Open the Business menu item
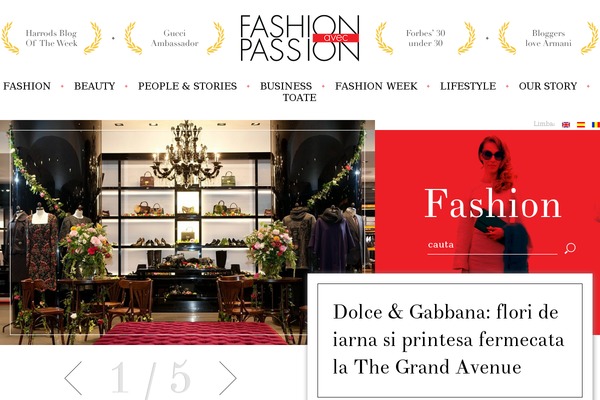Image resolution: width=600 pixels, height=400 pixels. (286, 86)
